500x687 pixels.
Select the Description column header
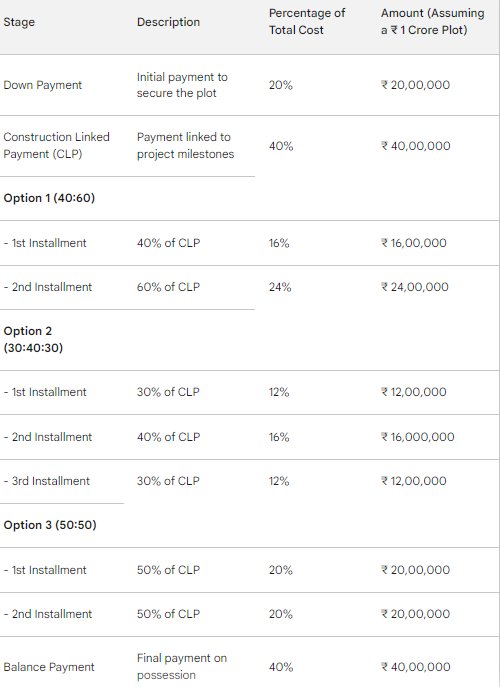[x=168, y=22]
